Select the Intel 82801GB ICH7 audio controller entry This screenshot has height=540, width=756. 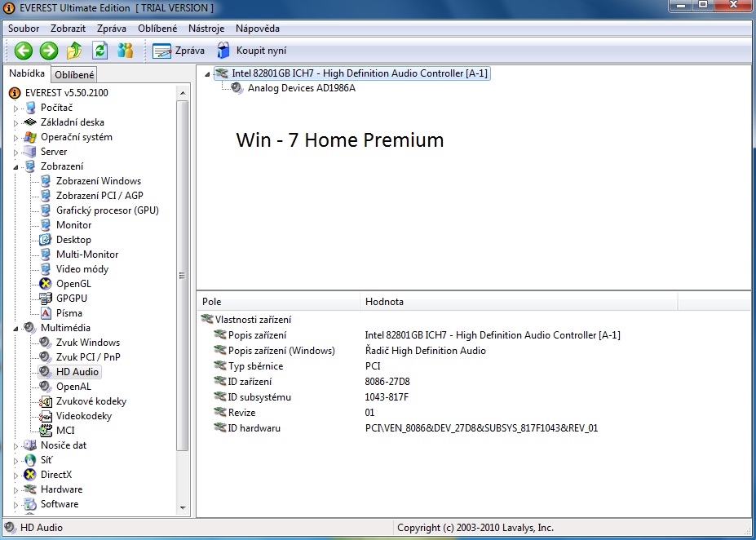pos(360,73)
